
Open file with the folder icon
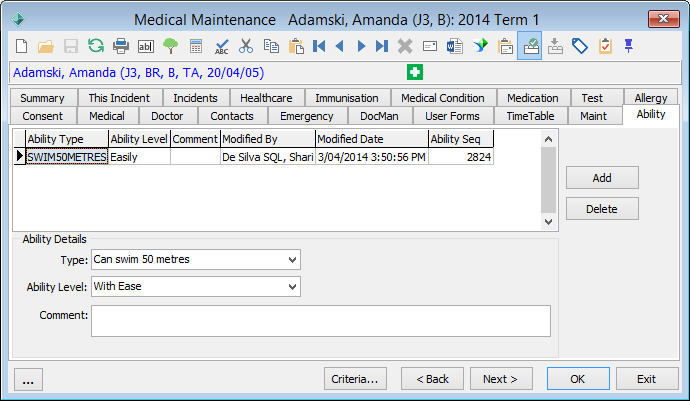coord(46,46)
